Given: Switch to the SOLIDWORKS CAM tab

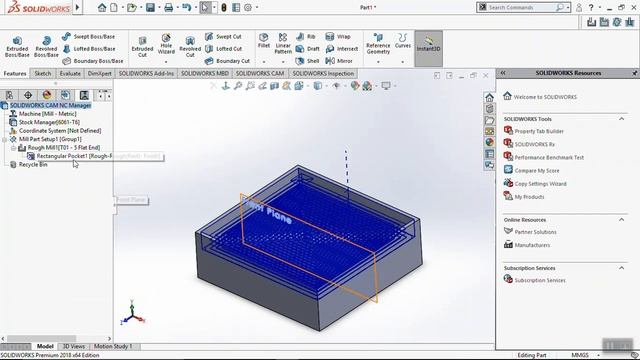Looking at the screenshot, I should (260, 73).
